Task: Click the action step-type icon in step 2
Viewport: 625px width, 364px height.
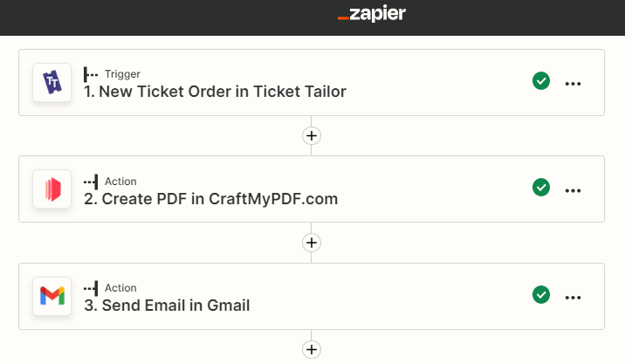Action: click(x=91, y=182)
